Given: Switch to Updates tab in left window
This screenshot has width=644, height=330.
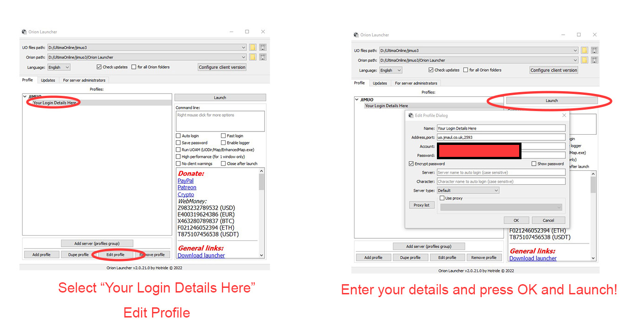Looking at the screenshot, I should click(48, 80).
